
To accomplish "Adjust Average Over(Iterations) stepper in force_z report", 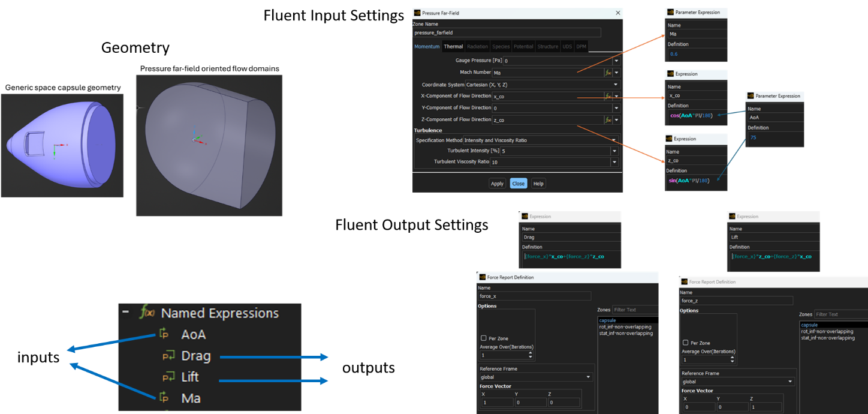I will pyautogui.click(x=732, y=360).
